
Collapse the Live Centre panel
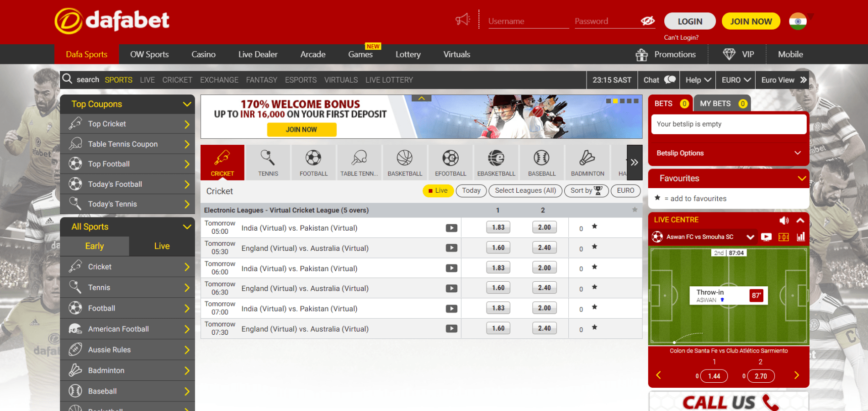(x=800, y=220)
